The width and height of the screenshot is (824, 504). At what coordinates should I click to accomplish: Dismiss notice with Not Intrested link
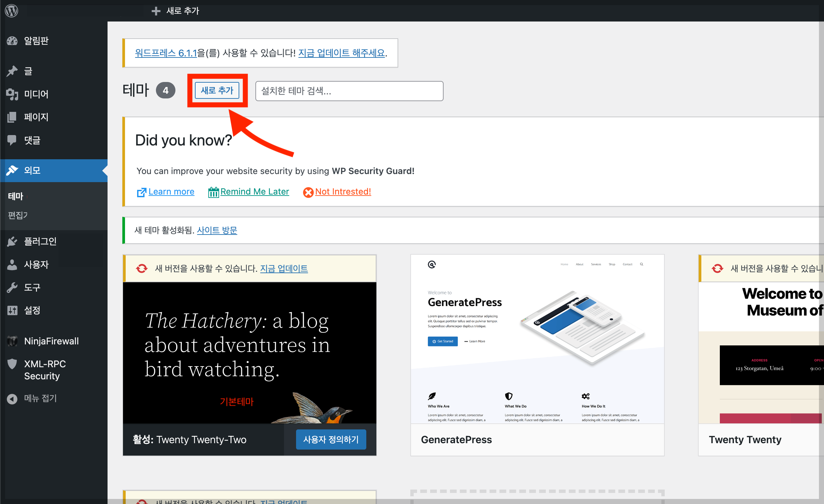point(343,192)
